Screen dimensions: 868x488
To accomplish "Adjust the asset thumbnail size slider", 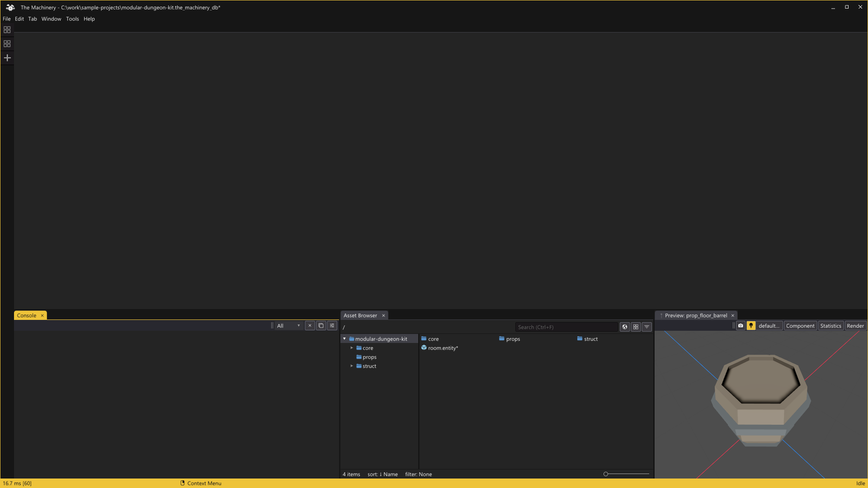I will pyautogui.click(x=626, y=474).
